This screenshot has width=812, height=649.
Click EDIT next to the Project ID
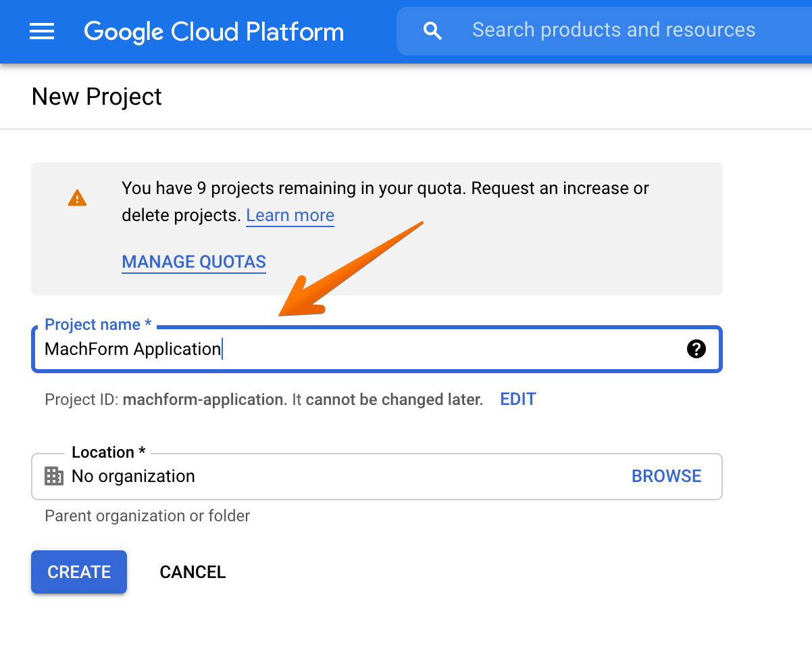[517, 400]
